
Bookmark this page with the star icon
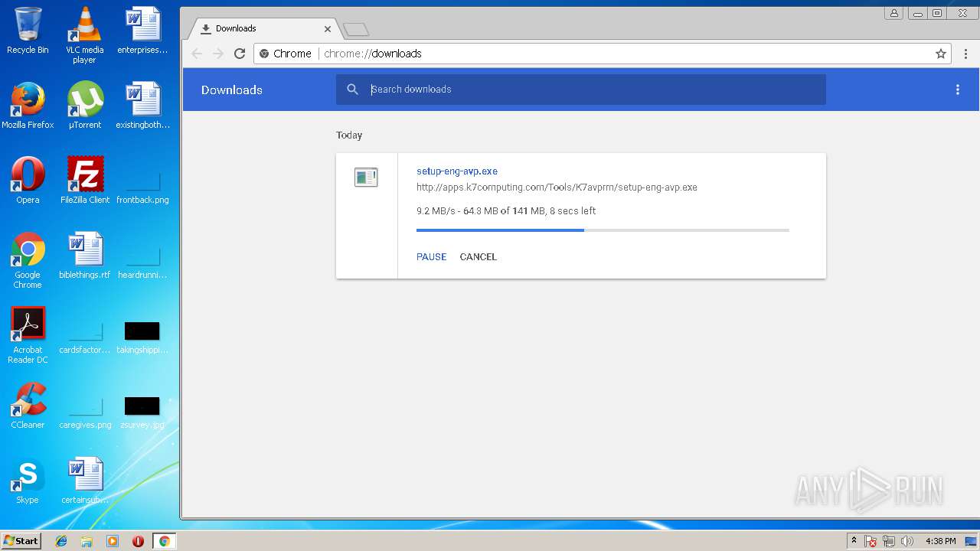click(941, 54)
